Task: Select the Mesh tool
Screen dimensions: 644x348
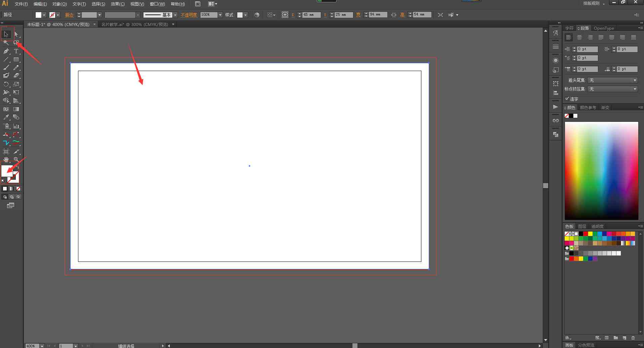Action: click(x=6, y=109)
